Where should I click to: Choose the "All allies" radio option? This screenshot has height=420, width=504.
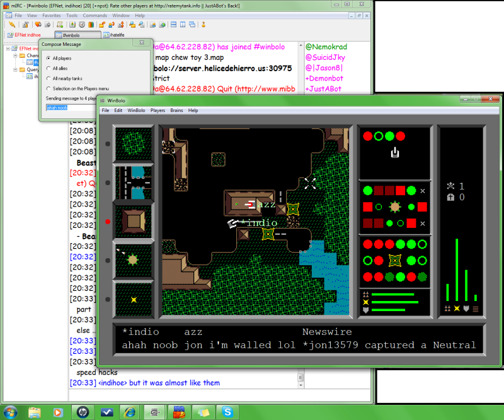pyautogui.click(x=49, y=68)
